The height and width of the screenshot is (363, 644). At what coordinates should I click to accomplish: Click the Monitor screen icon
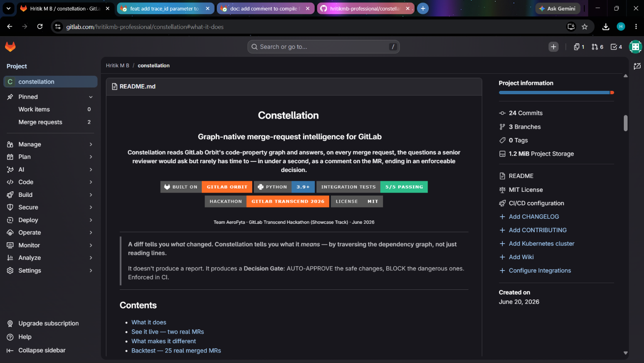(x=10, y=245)
